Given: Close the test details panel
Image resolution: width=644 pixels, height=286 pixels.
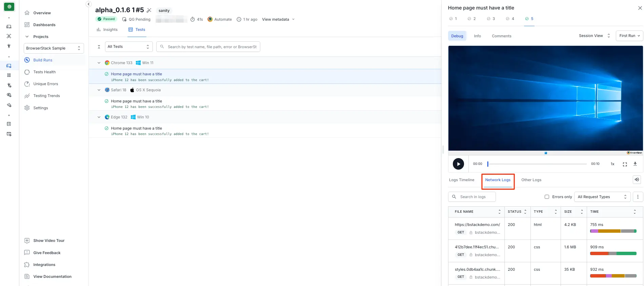Looking at the screenshot, I should pyautogui.click(x=640, y=8).
